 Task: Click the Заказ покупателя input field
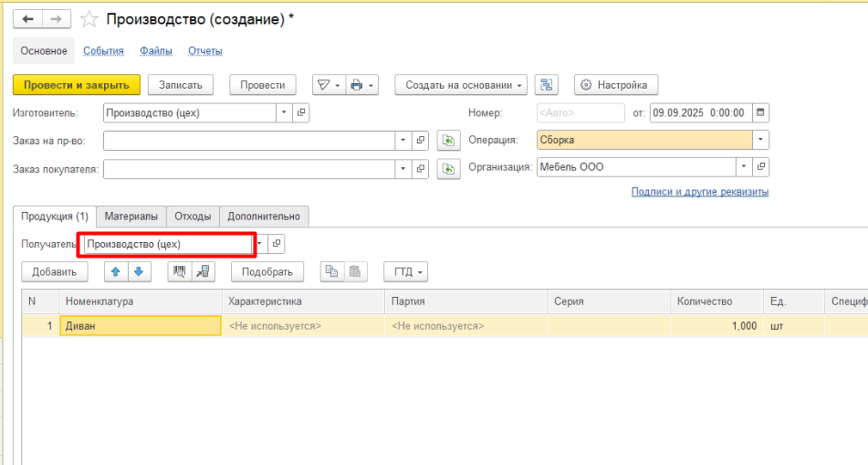pyautogui.click(x=249, y=168)
